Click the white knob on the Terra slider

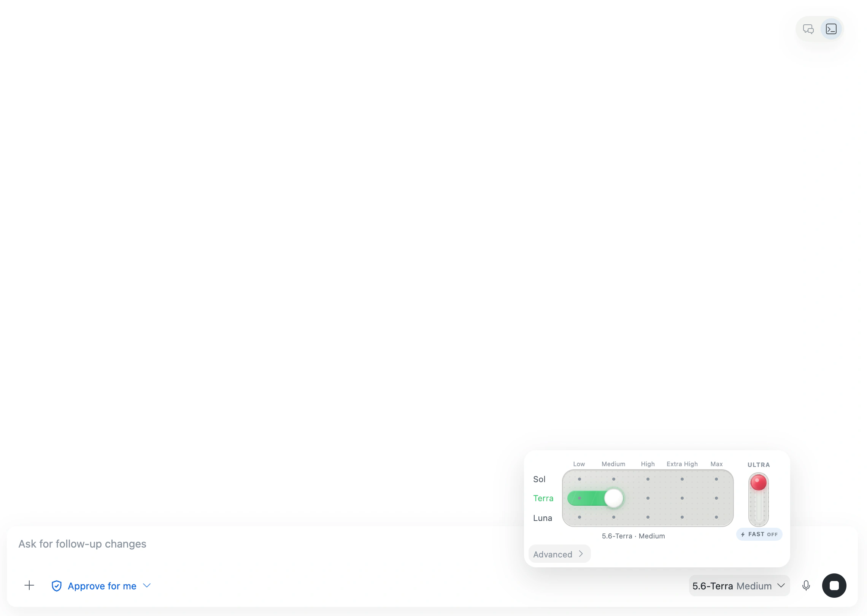pos(614,498)
